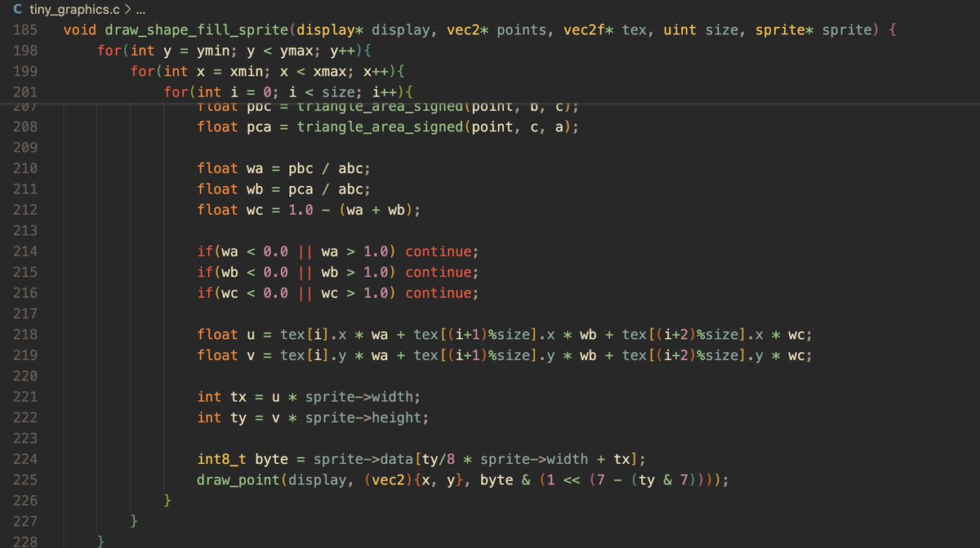Click 'continue' on the wa check line
This screenshot has height=548, width=980.
tap(438, 251)
